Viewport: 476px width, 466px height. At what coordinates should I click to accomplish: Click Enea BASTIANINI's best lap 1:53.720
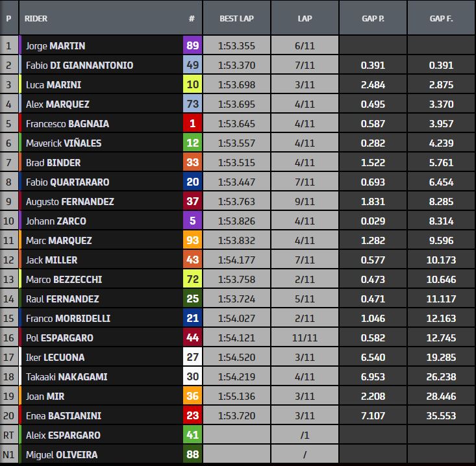[236, 416]
